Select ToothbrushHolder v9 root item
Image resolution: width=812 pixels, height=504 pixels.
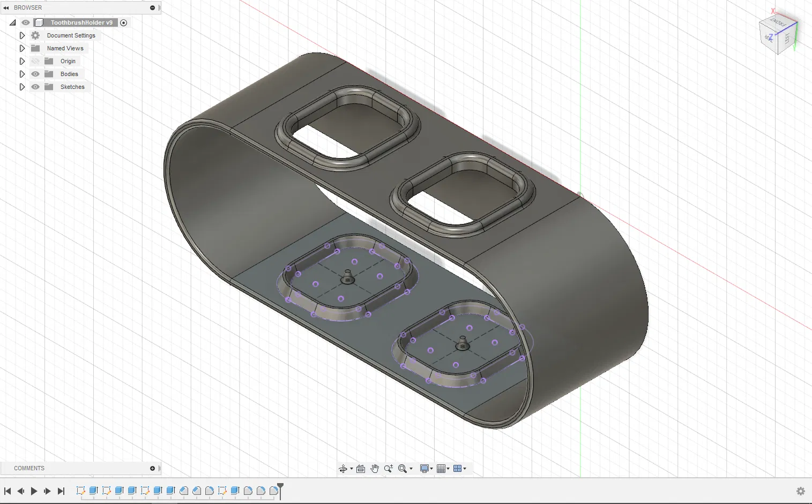(81, 22)
